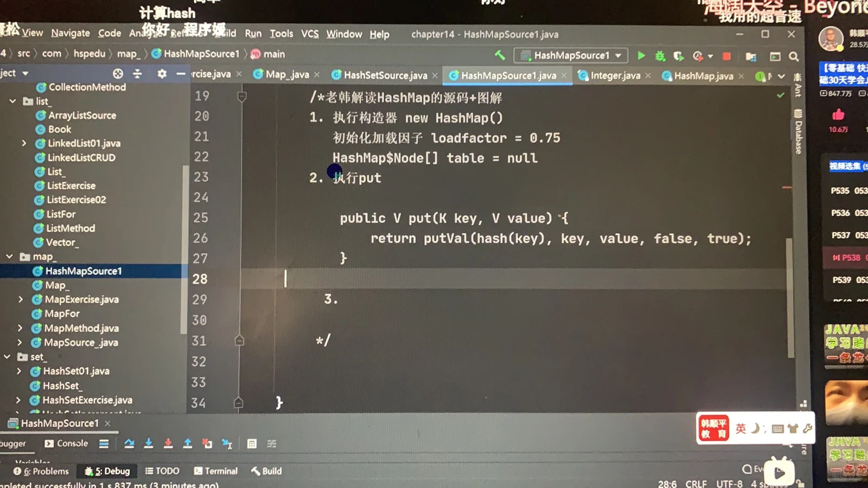The image size is (868, 488).
Task: Open Search Everywhere with the magnifier icon
Action: (793, 55)
